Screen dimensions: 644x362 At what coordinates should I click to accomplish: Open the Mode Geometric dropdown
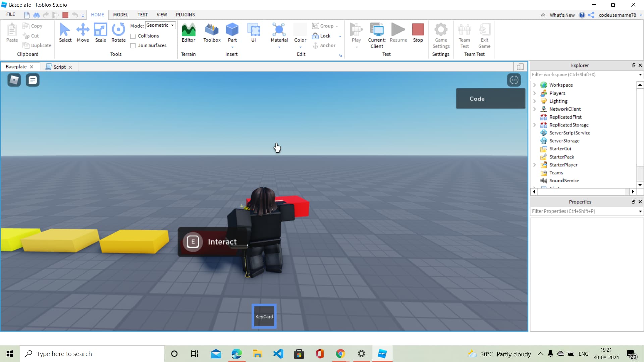pyautogui.click(x=160, y=25)
